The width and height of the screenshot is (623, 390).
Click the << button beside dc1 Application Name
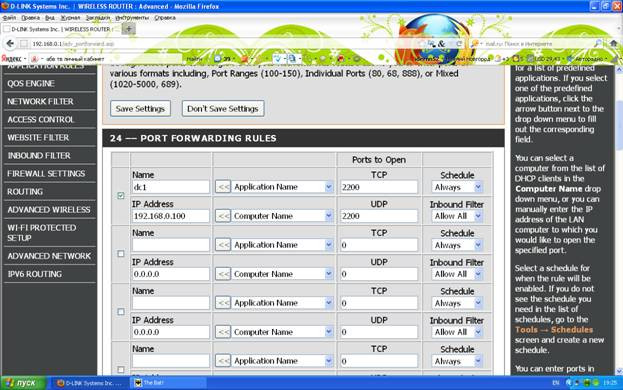[223, 187]
